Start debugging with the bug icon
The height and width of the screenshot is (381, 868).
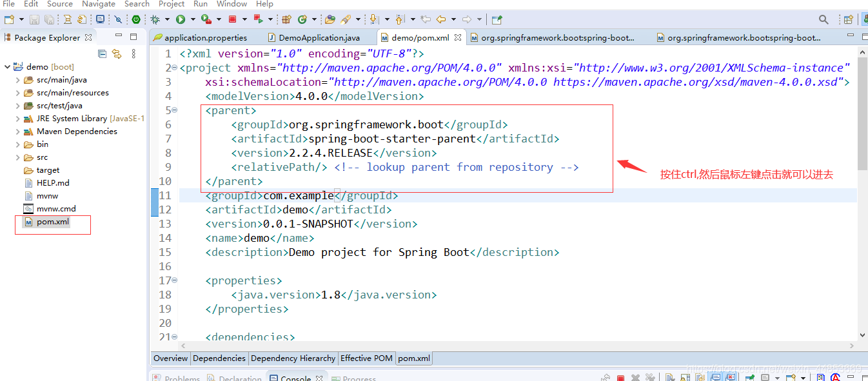point(155,19)
